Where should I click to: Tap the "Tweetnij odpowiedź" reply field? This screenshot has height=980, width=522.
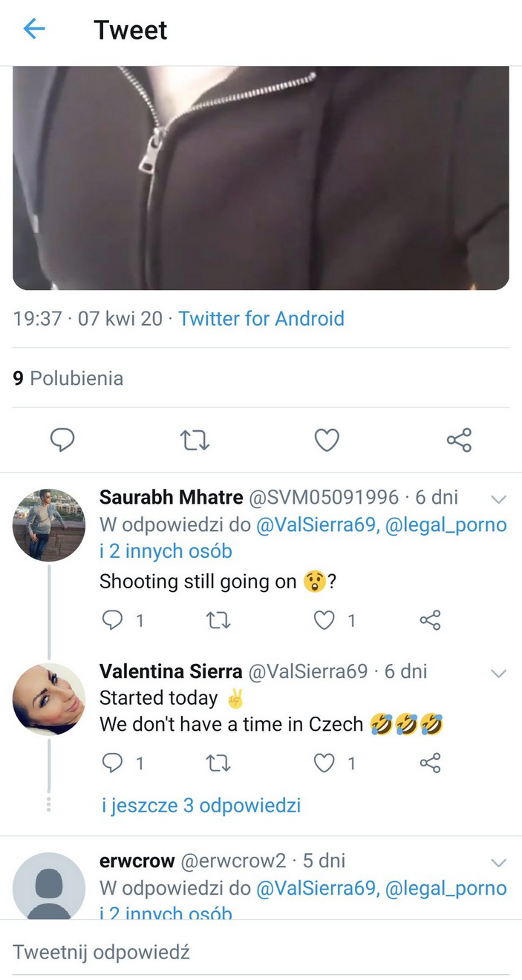[102, 953]
